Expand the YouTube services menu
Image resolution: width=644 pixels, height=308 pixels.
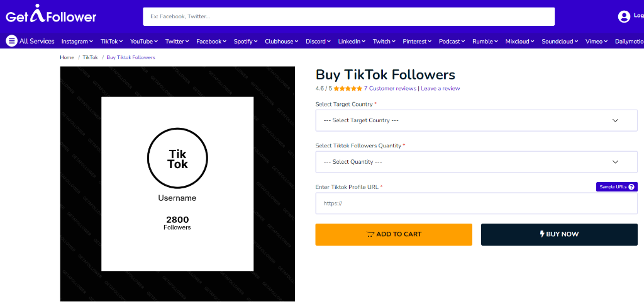[x=144, y=41]
